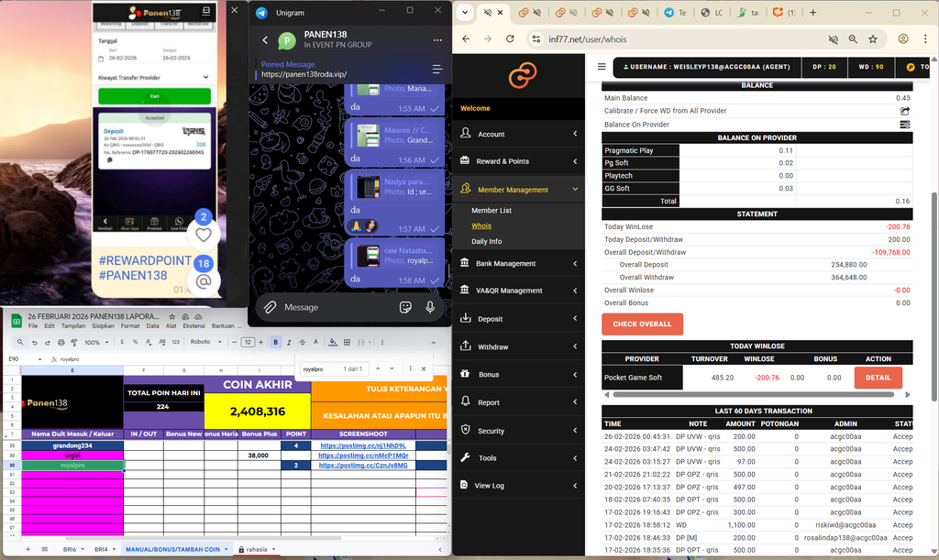Viewport: 939px width, 560px height.
Task: Open Chrome profile icon
Action: pos(903,38)
